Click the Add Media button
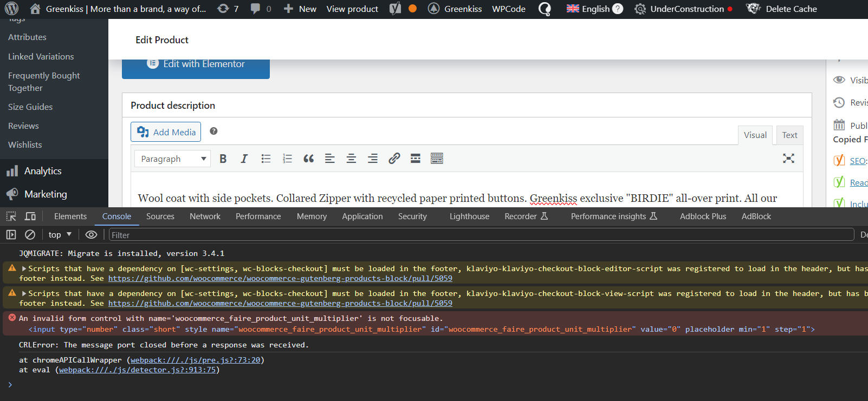 click(166, 132)
